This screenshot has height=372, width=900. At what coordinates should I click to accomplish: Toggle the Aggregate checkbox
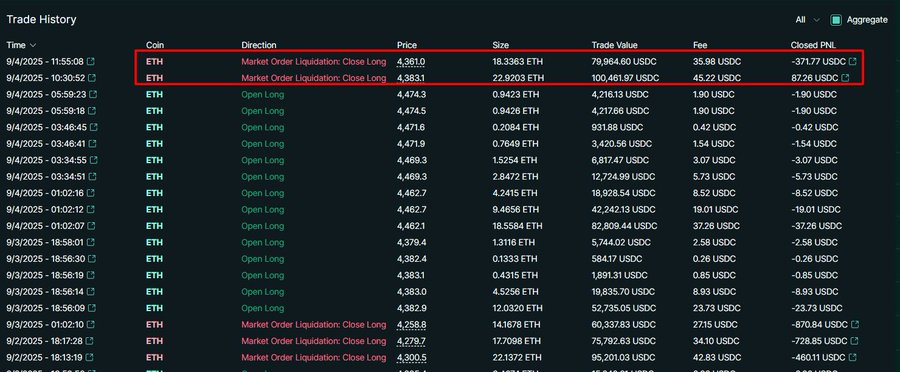click(836, 20)
